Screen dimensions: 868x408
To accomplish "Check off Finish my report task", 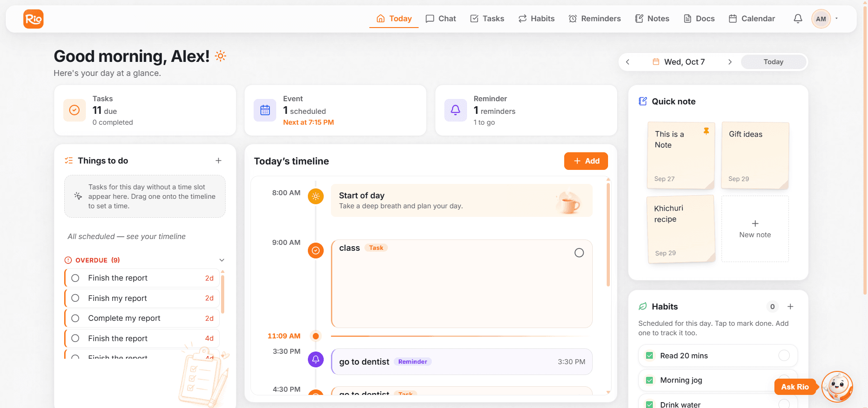I will click(x=75, y=298).
